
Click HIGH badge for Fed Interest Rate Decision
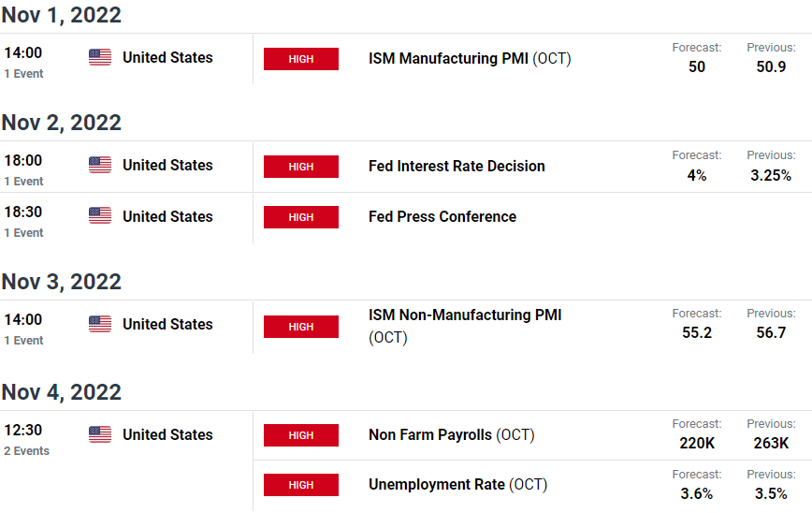[301, 167]
